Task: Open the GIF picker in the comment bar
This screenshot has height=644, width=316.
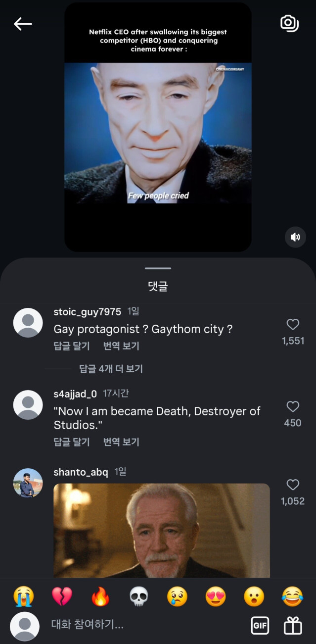Action: coord(260,626)
